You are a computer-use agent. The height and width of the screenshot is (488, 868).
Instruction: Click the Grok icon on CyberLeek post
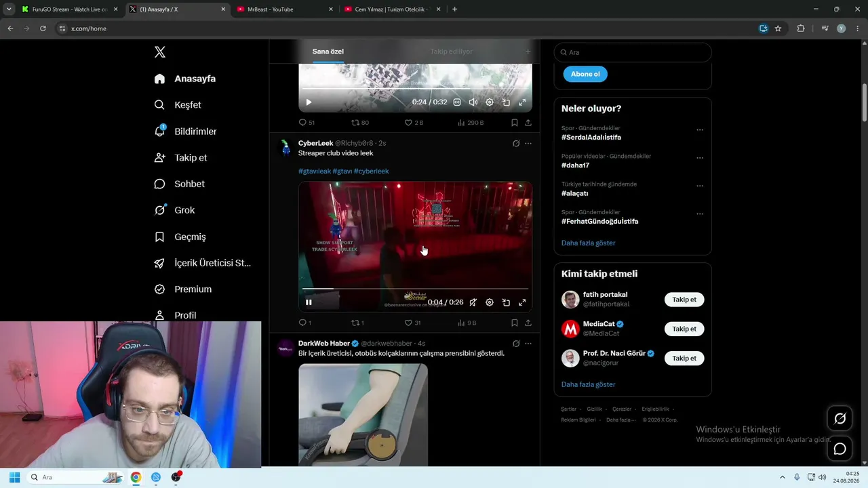click(x=516, y=144)
